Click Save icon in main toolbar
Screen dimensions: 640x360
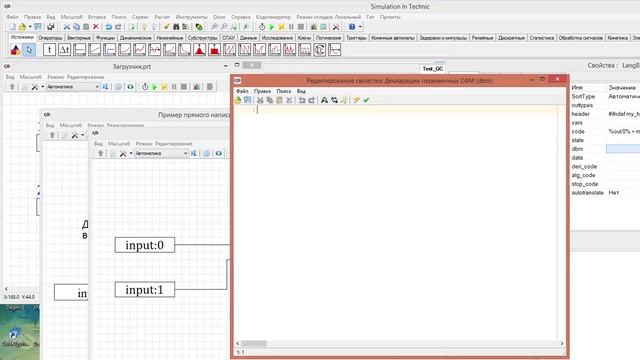[38, 27]
